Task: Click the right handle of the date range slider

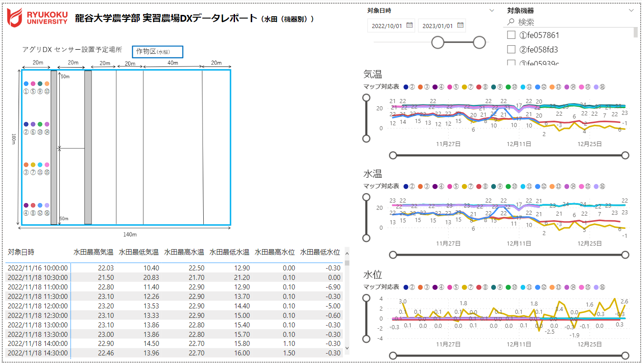Action: (x=479, y=42)
